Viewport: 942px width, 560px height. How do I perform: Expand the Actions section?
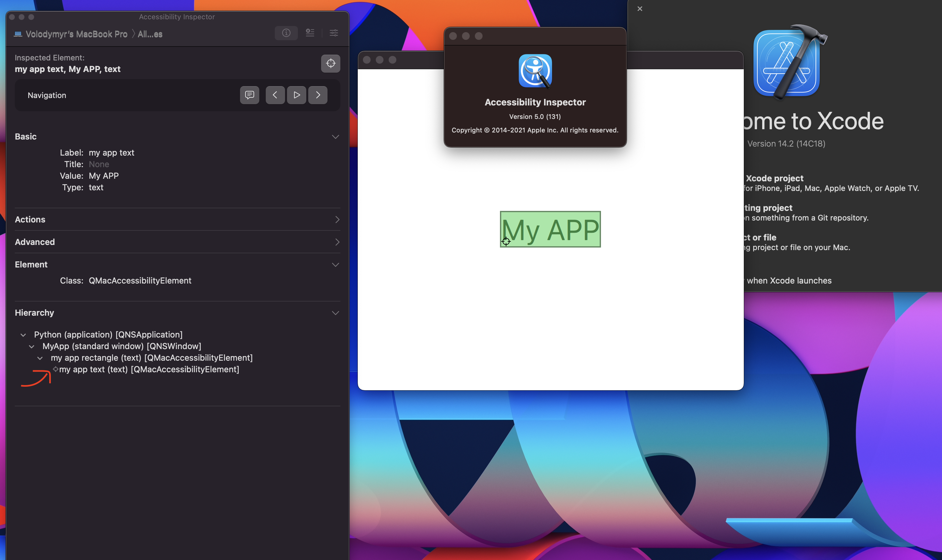coord(337,220)
